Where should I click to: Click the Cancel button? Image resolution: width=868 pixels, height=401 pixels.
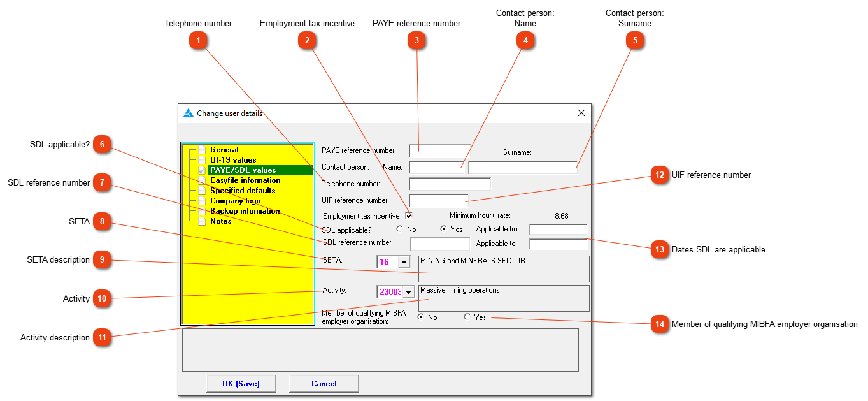[324, 383]
